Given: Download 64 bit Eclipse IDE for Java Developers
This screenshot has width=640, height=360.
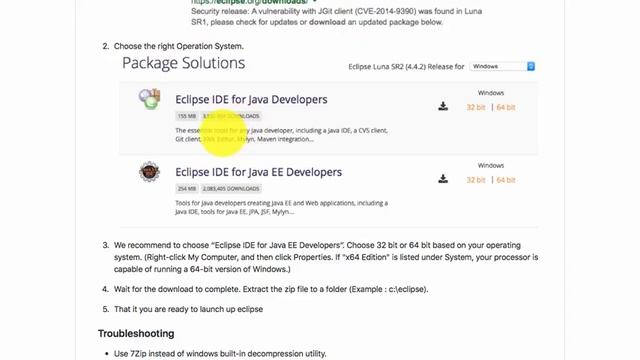Looking at the screenshot, I should (x=506, y=107).
